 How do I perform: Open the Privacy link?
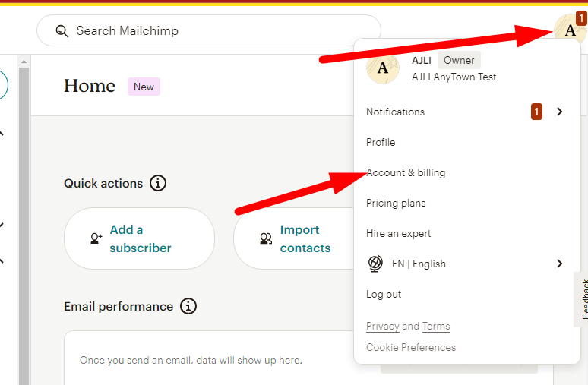(382, 326)
